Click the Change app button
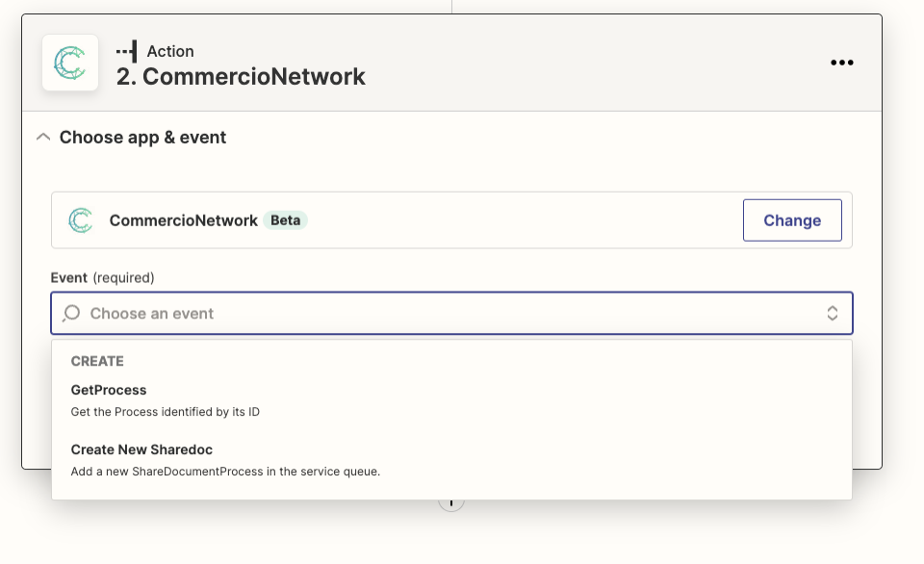 pos(792,220)
